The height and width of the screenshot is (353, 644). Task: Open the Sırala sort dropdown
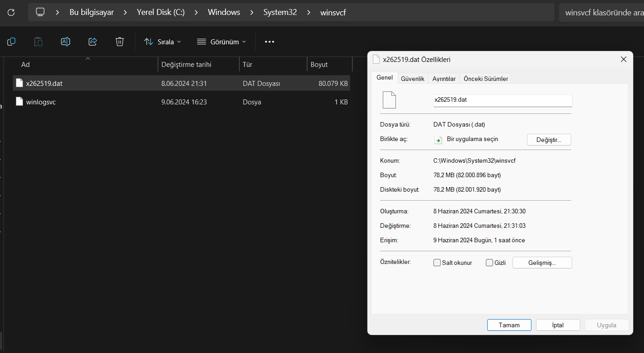(x=162, y=42)
